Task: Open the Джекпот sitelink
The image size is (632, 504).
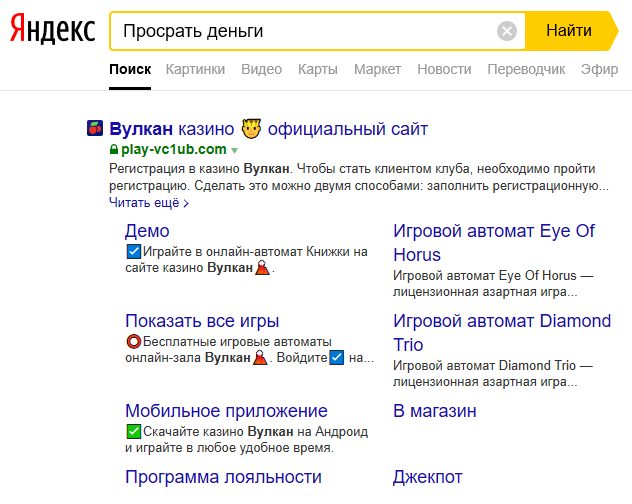Action: pos(428,477)
